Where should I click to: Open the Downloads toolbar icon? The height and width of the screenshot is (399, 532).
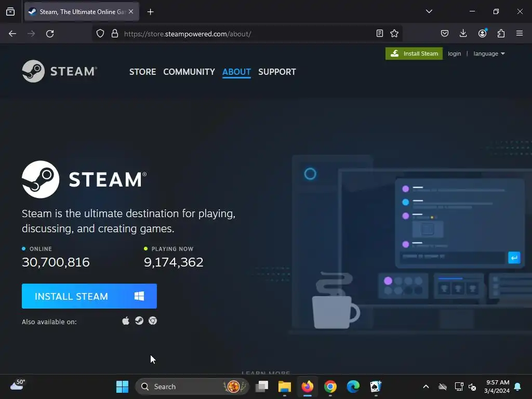click(463, 33)
